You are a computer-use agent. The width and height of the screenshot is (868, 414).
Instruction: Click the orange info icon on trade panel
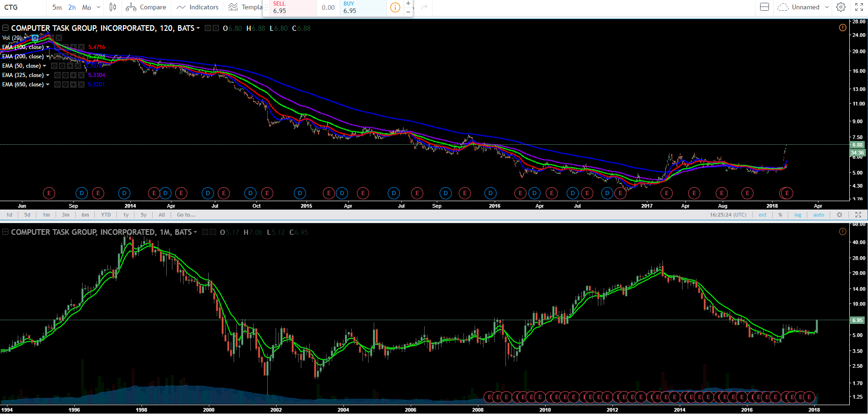click(395, 7)
